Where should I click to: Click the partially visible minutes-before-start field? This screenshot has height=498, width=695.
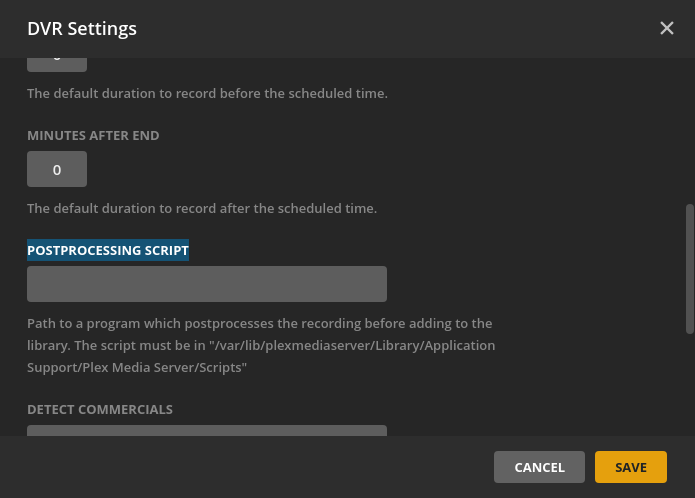pos(57,62)
